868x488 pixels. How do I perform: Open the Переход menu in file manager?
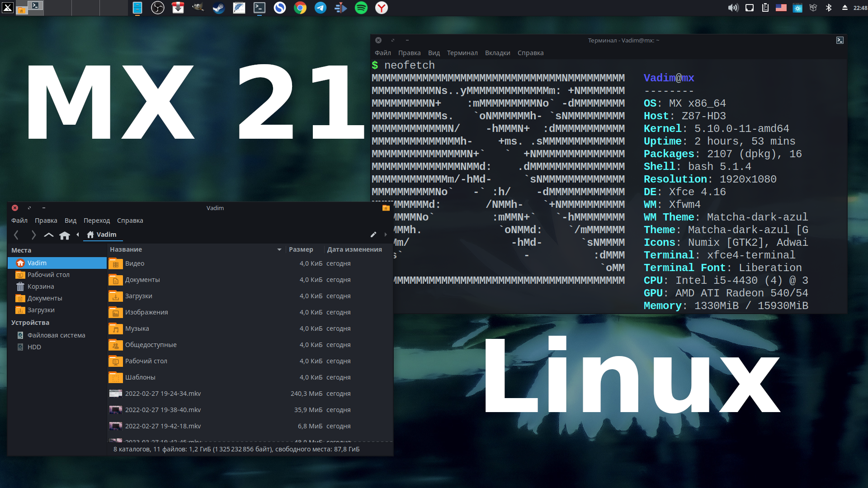click(x=96, y=221)
